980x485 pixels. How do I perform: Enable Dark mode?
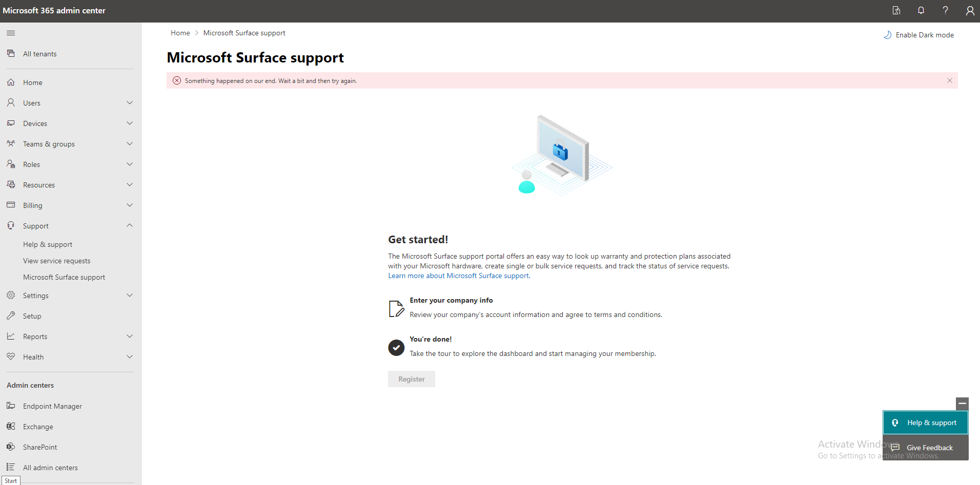pyautogui.click(x=918, y=34)
